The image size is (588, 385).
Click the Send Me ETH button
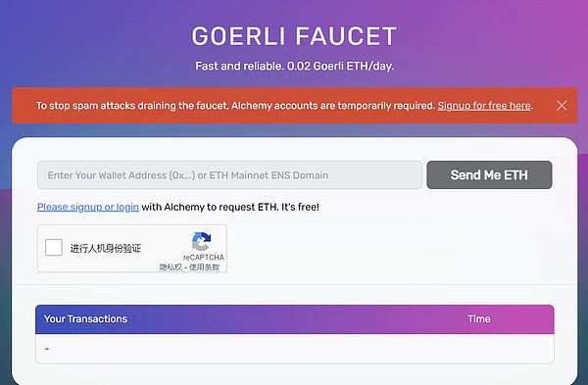[x=489, y=174]
